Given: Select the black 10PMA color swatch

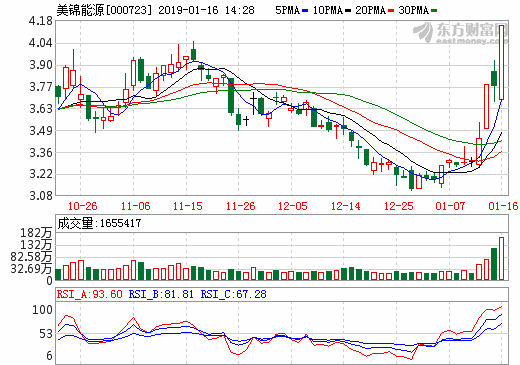Looking at the screenshot, I should click(x=348, y=11).
